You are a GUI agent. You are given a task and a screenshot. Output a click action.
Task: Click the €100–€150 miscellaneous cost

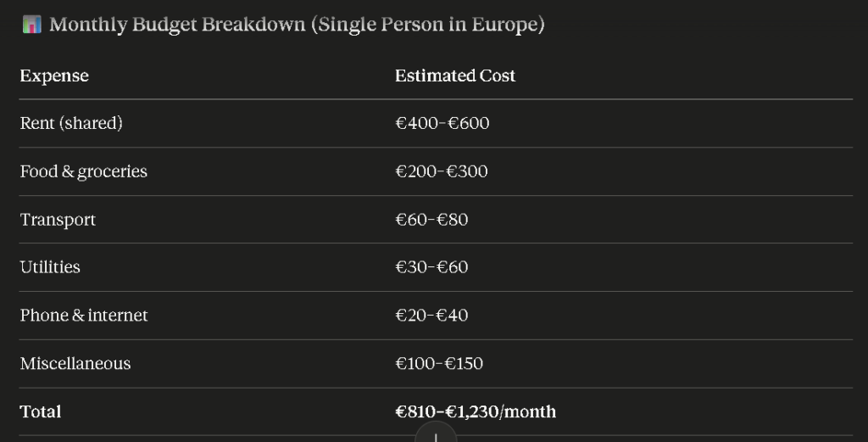[439, 364]
